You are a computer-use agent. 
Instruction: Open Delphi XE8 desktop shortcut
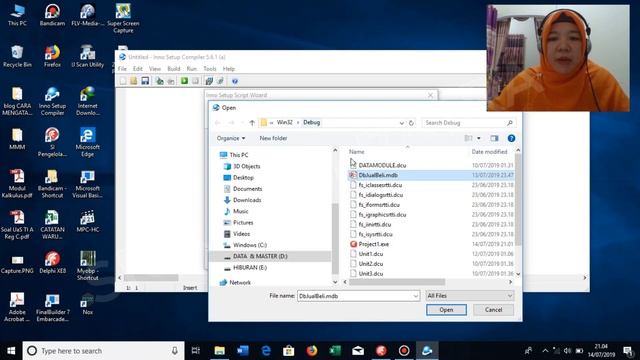[x=52, y=263]
